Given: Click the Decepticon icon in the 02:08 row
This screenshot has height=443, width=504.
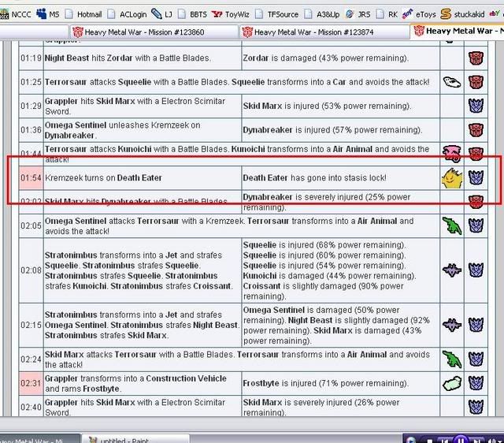Looking at the screenshot, I should [x=476, y=270].
